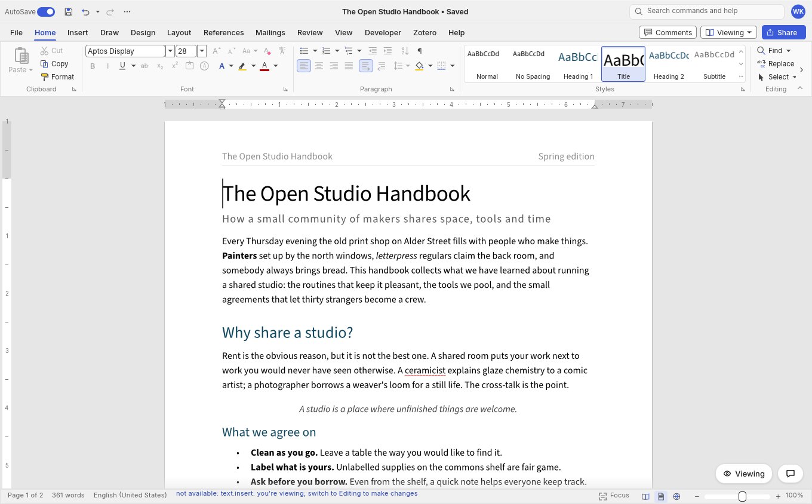The height and width of the screenshot is (504, 812).
Task: Open the font name dropdown arrow
Action: click(x=170, y=51)
